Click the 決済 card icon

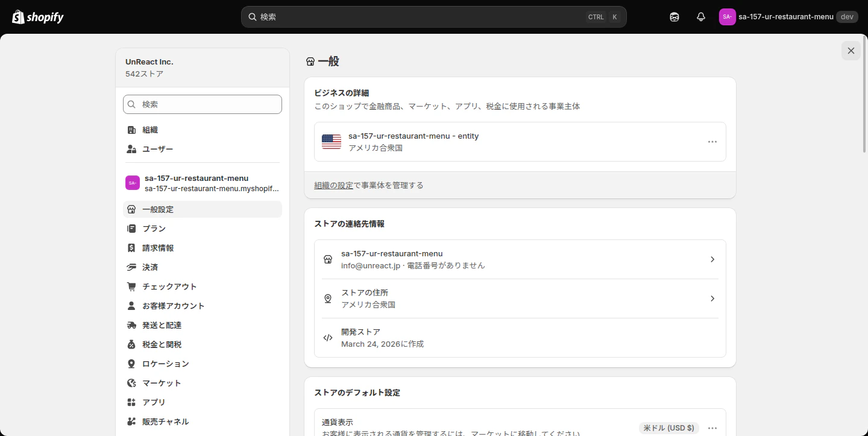coord(131,267)
